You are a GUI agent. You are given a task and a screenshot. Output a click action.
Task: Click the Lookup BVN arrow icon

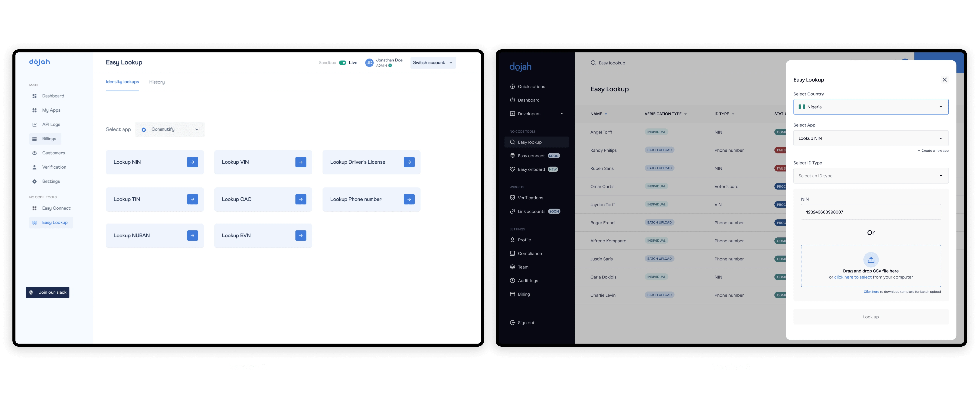(301, 235)
